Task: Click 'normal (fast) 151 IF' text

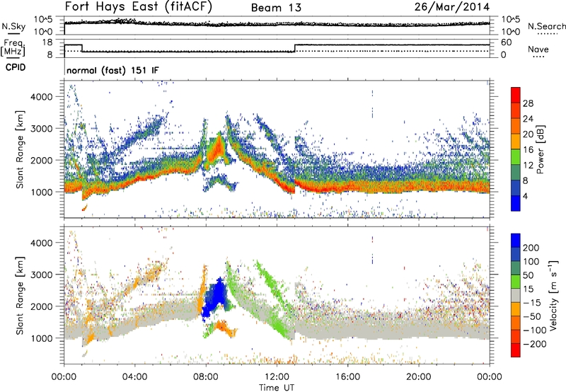Action: pos(112,70)
